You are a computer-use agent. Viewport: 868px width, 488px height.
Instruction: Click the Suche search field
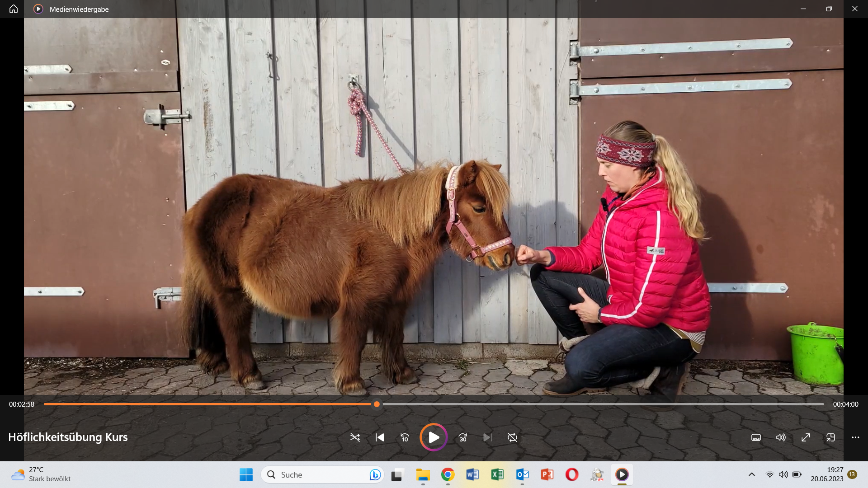[316, 474]
